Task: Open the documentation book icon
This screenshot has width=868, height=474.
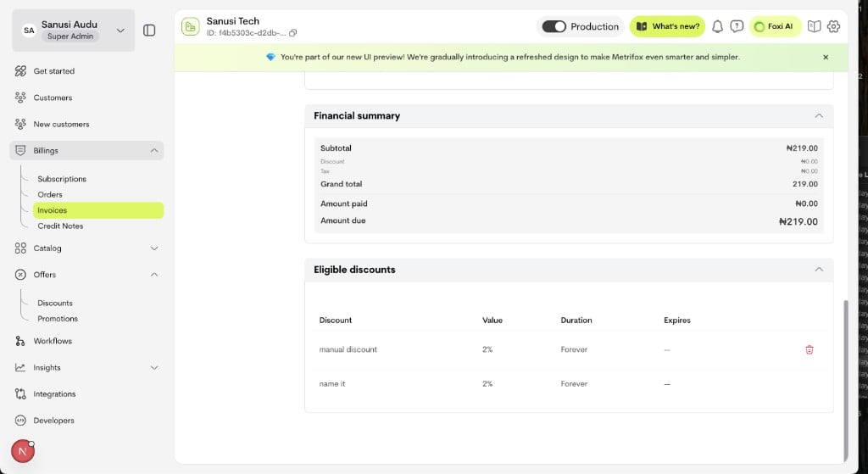Action: [x=814, y=26]
